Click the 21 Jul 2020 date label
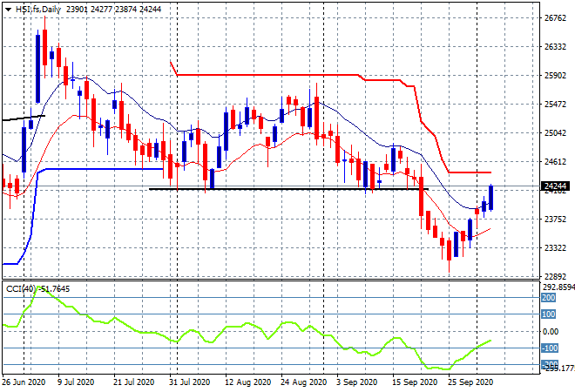Image resolution: width=575 pixels, height=392 pixels. coord(133,382)
